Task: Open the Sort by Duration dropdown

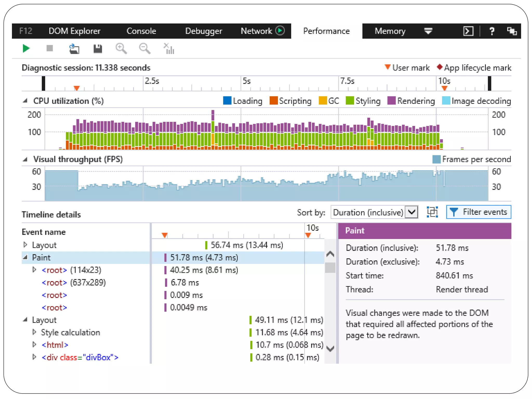Action: pos(412,212)
